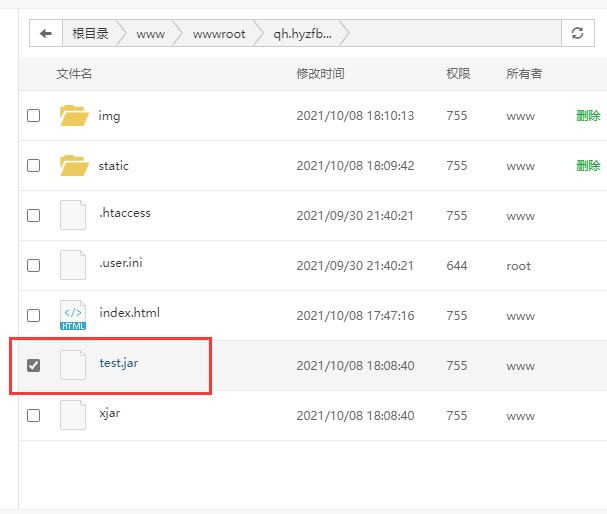Click the 755 permission of img

tap(457, 116)
